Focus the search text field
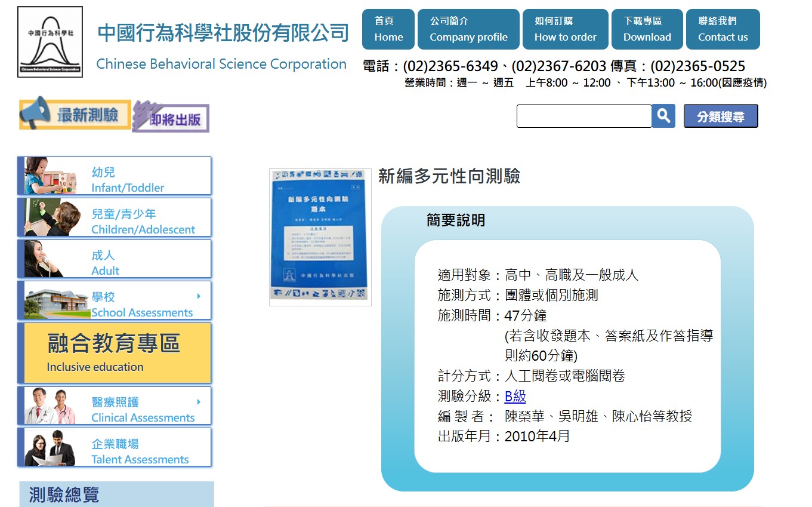The width and height of the screenshot is (812, 507). point(584,116)
